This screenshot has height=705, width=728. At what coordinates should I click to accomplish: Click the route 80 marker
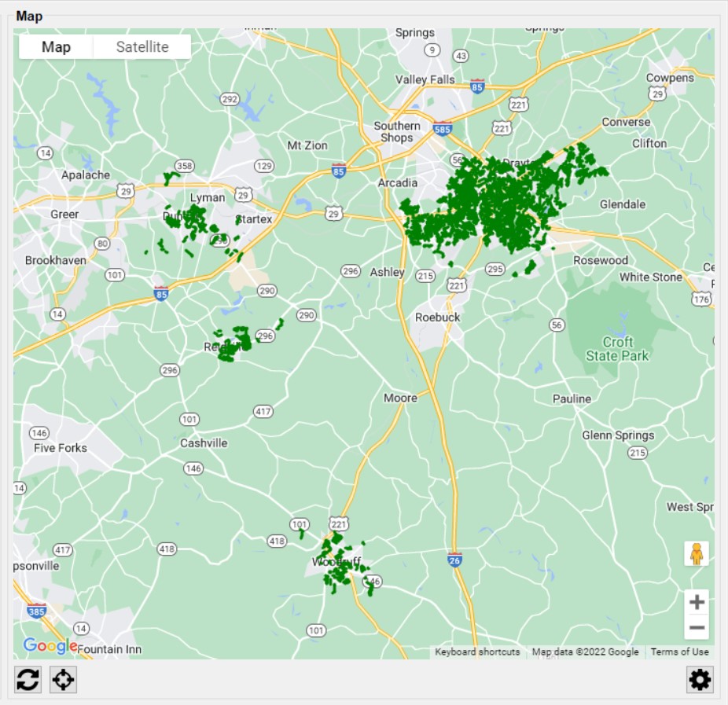[102, 243]
